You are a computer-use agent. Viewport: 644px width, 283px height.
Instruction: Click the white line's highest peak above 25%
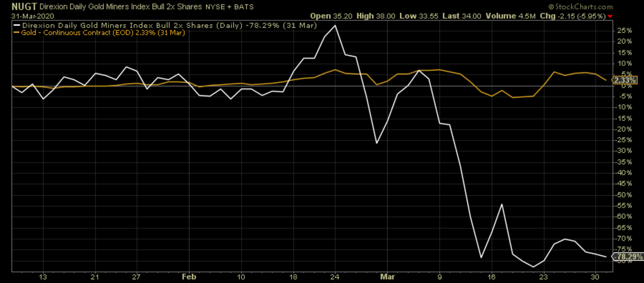coord(335,25)
